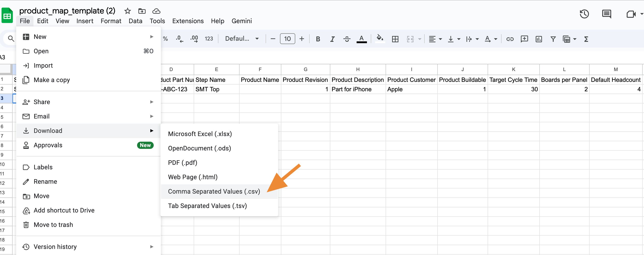This screenshot has width=644, height=255.
Task: Open the fill color picker
Action: [380, 39]
